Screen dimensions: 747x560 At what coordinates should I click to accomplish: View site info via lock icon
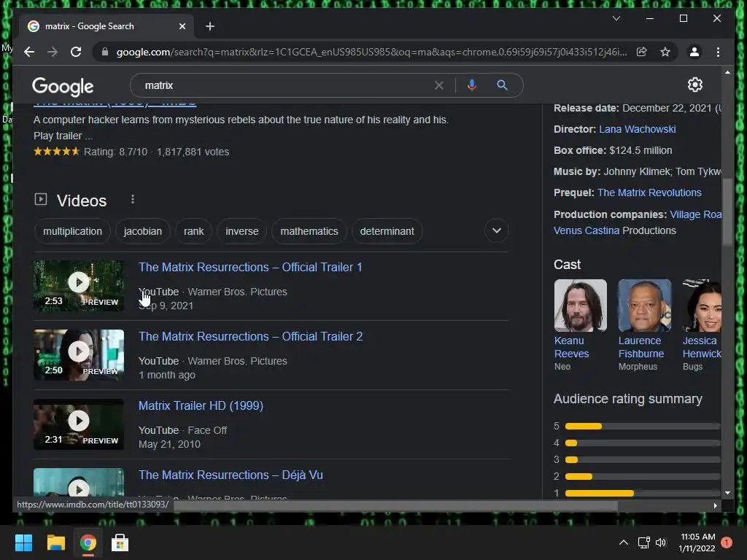105,52
